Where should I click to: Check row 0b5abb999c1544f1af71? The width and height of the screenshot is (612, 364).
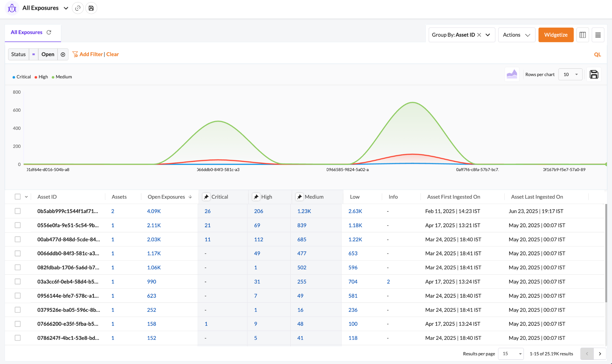(x=18, y=211)
